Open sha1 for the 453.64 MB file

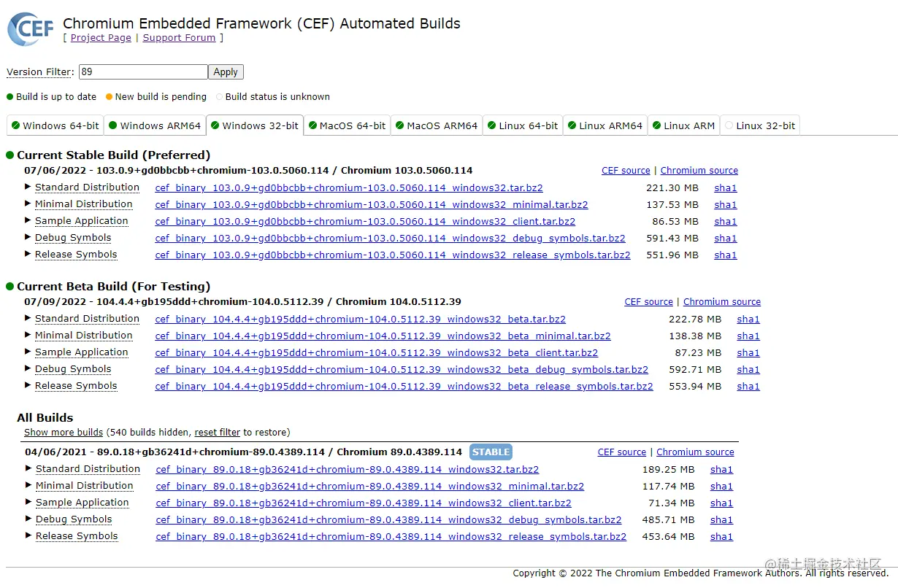tap(721, 537)
